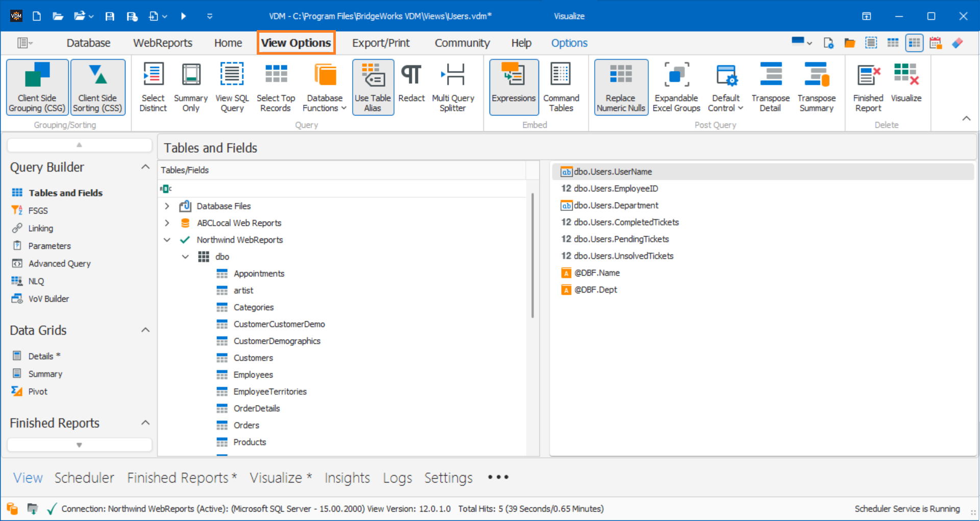This screenshot has height=521, width=980.
Task: Select the Expressions embed tool
Action: [513, 87]
